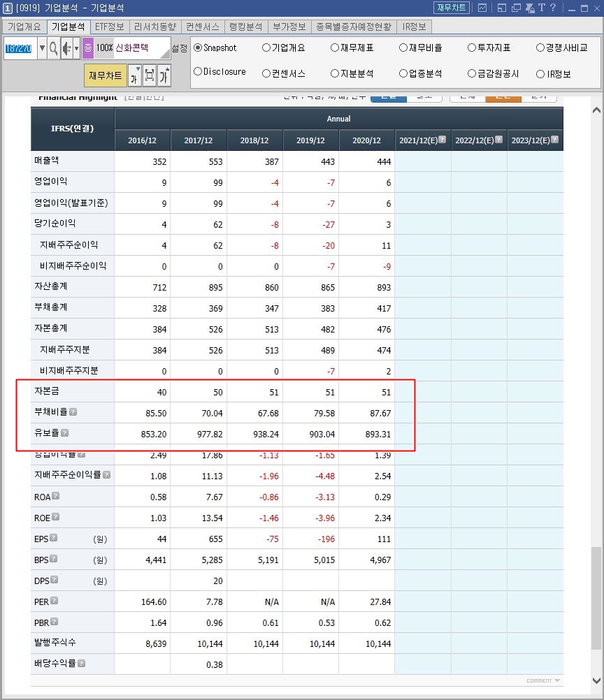Select the 재무비율 radio button
The width and height of the screenshot is (604, 700).
403,48
